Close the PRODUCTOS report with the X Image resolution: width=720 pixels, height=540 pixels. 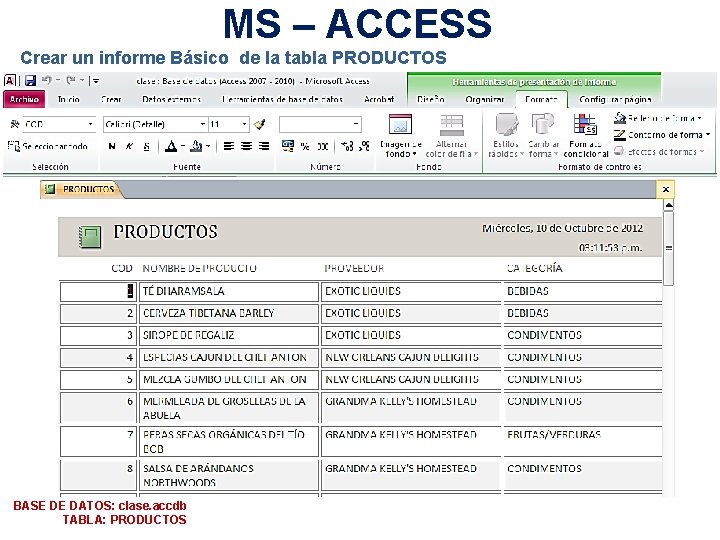click(x=666, y=189)
